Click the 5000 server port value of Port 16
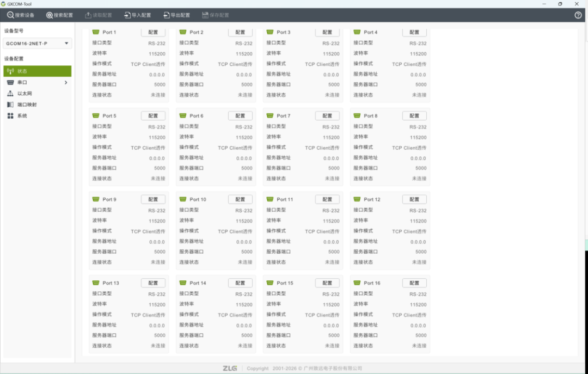The width and height of the screenshot is (588, 374). pos(421,335)
